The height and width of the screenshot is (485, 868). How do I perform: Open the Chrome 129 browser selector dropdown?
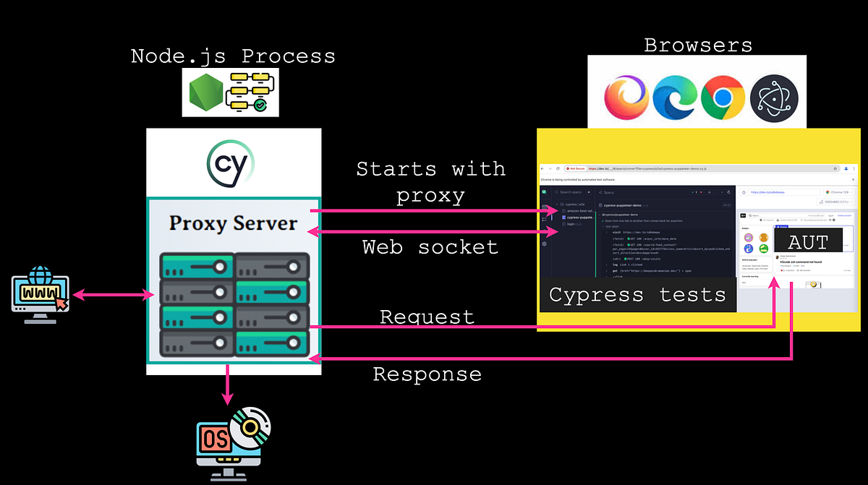point(838,192)
